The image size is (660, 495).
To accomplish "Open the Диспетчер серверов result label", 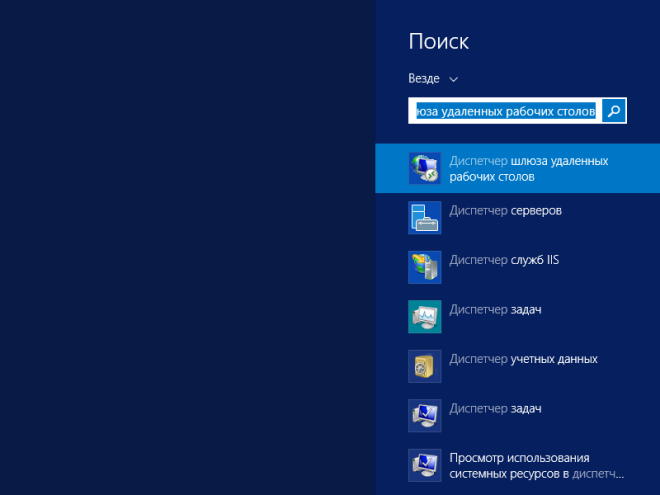I will [x=505, y=211].
